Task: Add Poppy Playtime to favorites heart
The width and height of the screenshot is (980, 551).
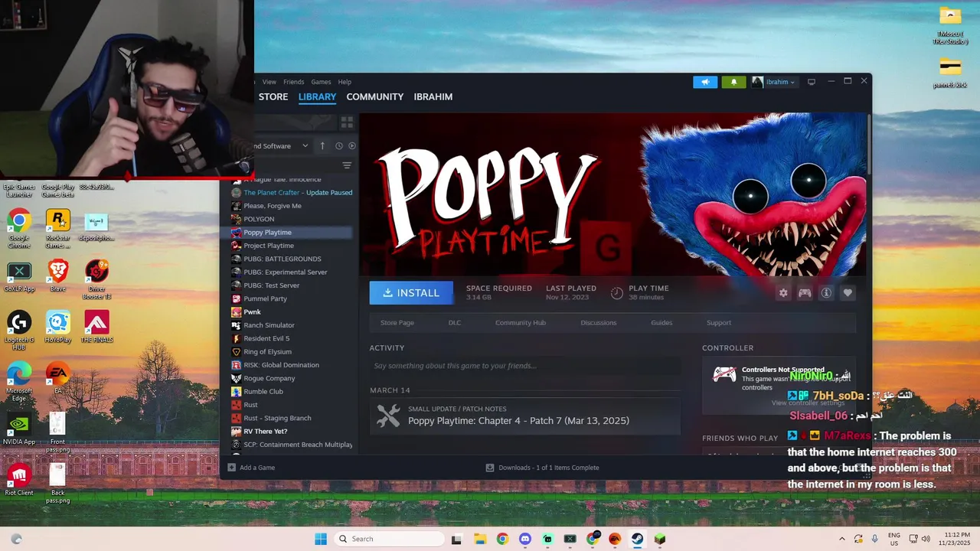Action: (848, 293)
